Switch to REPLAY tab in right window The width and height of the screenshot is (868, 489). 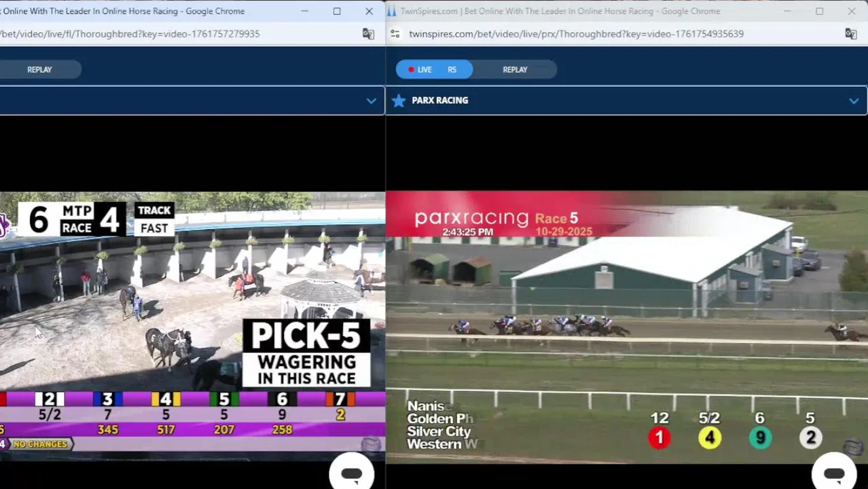point(515,69)
